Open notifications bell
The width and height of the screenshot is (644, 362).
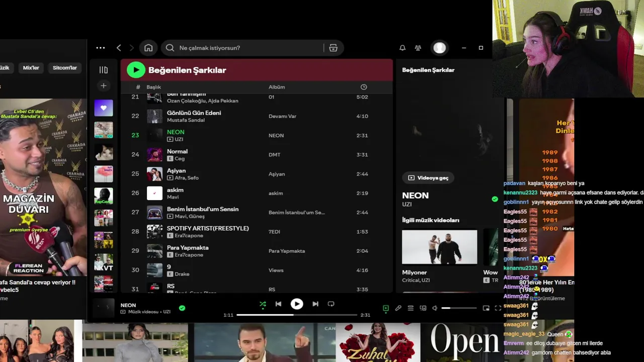tap(403, 48)
